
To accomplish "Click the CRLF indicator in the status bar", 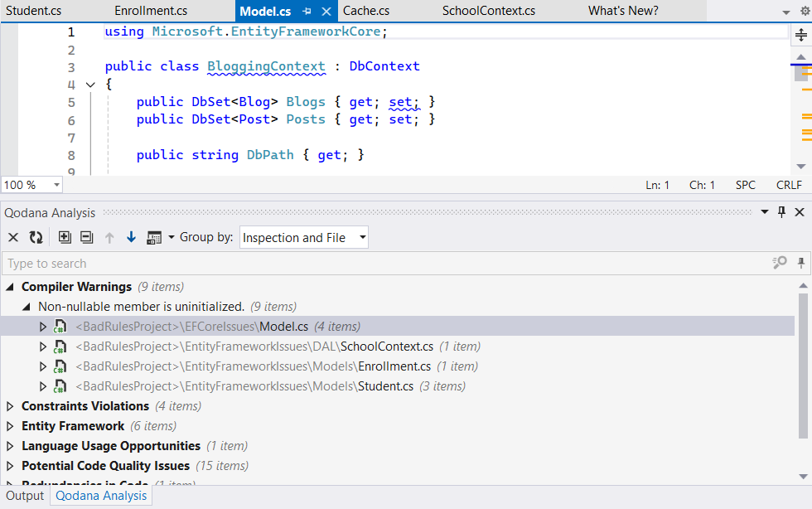I will tap(788, 184).
